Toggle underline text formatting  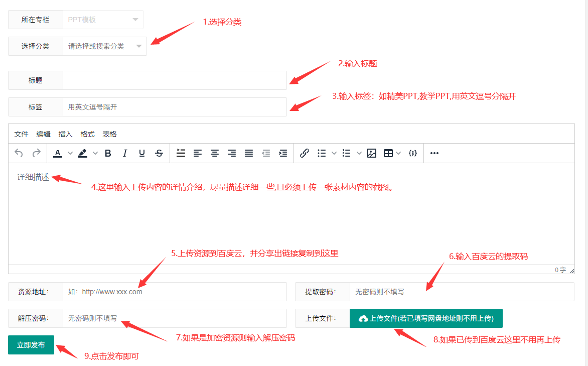[x=142, y=154]
